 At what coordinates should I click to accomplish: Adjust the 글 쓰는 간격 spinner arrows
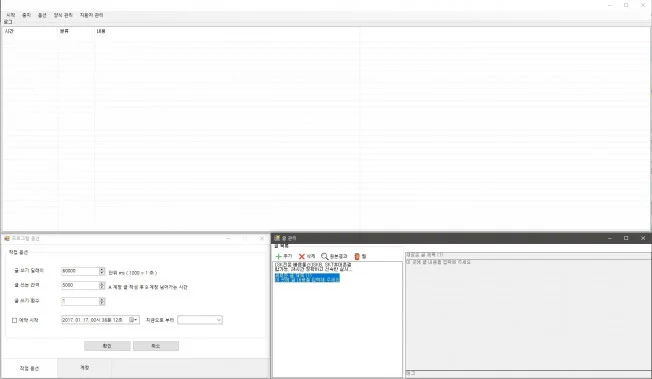click(x=102, y=285)
